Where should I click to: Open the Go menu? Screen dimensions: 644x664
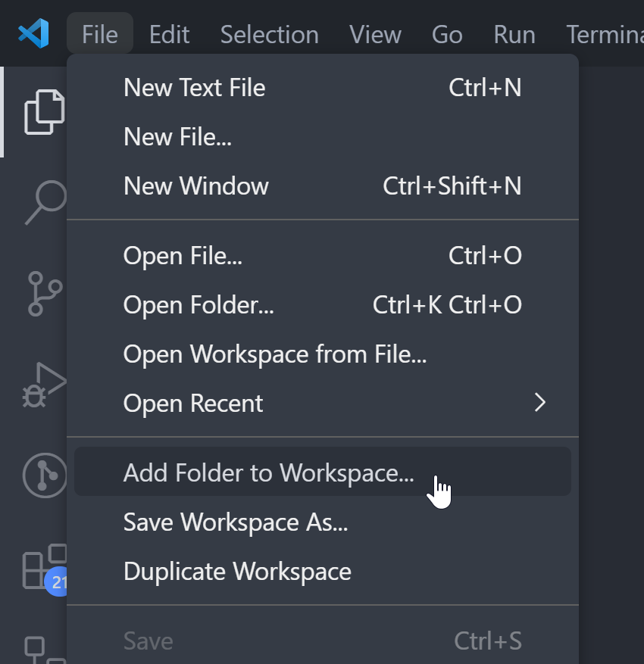pyautogui.click(x=447, y=34)
